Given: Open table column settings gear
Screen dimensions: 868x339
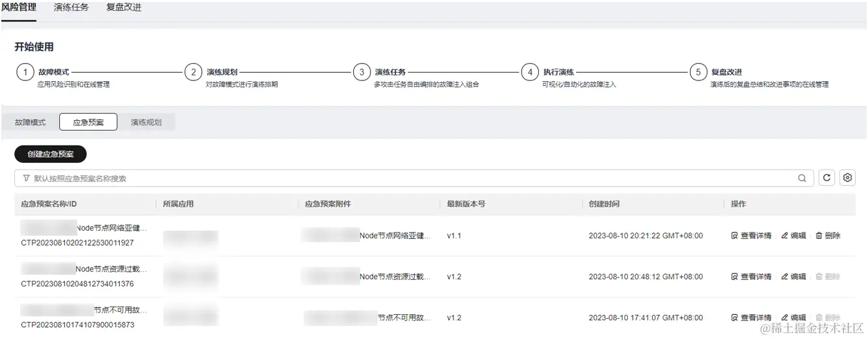Looking at the screenshot, I should 847,178.
